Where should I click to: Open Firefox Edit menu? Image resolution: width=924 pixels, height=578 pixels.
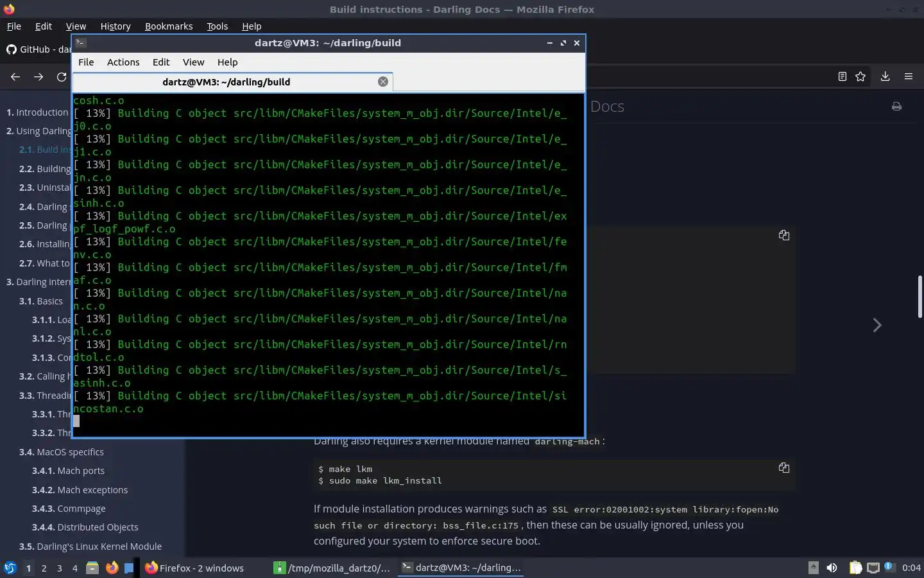[x=44, y=26]
